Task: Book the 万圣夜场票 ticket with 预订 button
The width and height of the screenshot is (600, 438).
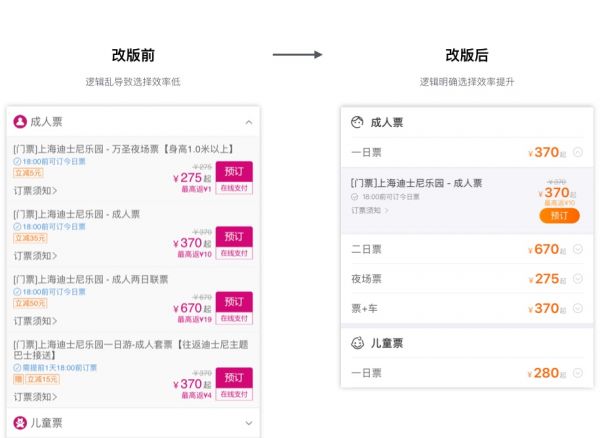Action: tap(234, 171)
